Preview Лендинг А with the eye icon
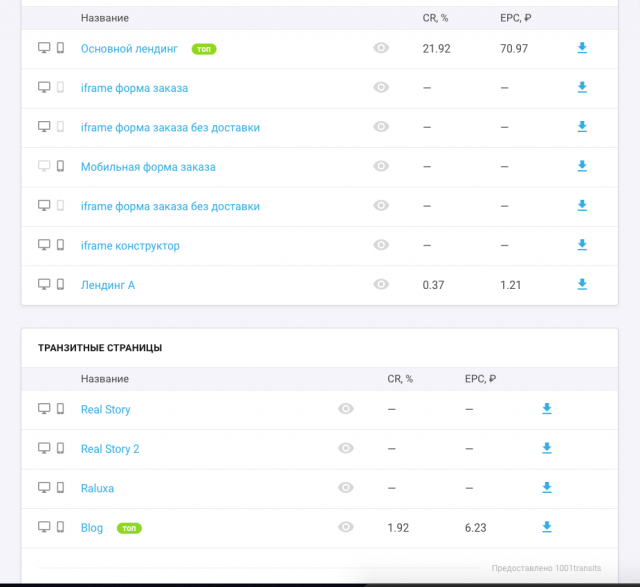This screenshot has height=587, width=640. [381, 284]
